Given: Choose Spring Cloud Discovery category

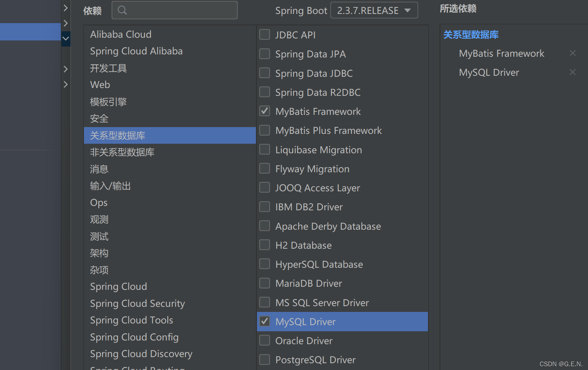Looking at the screenshot, I should coord(170,354).
